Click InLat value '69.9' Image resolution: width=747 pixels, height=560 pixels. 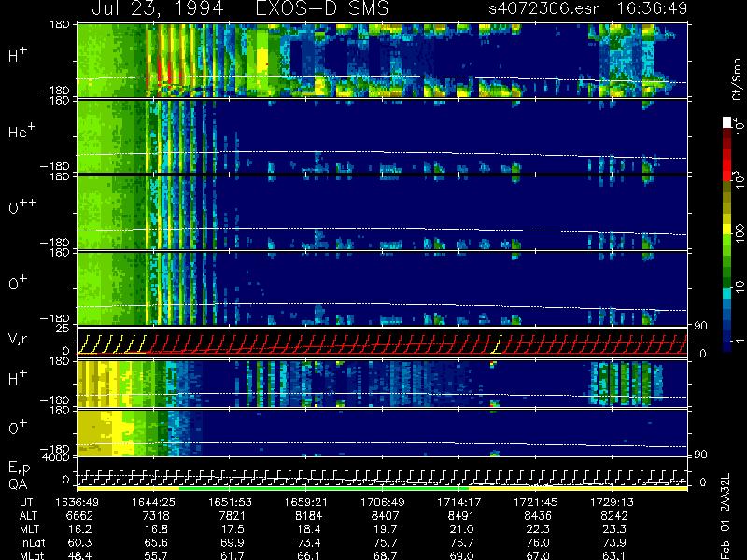point(233,542)
